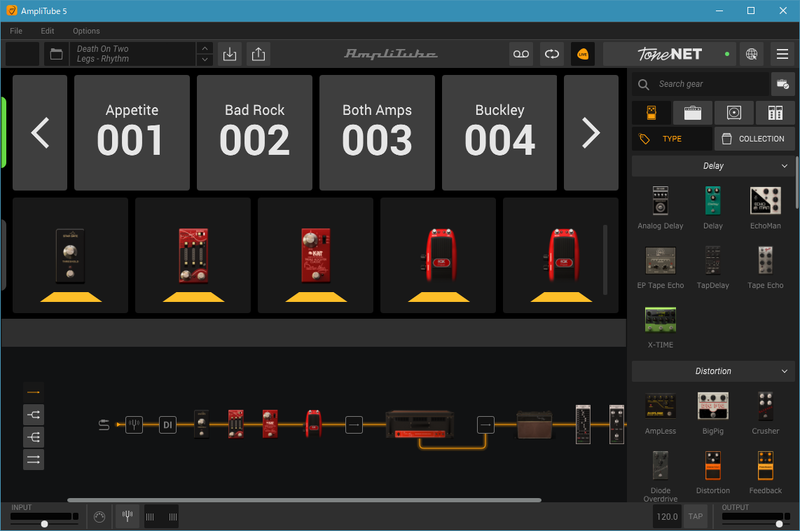
Task: Click the save preset download icon
Action: 230,54
